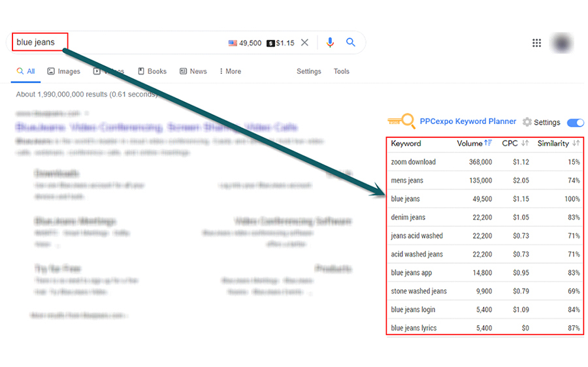Clear the search box with the X icon
This screenshot has width=588, height=367.
point(304,42)
